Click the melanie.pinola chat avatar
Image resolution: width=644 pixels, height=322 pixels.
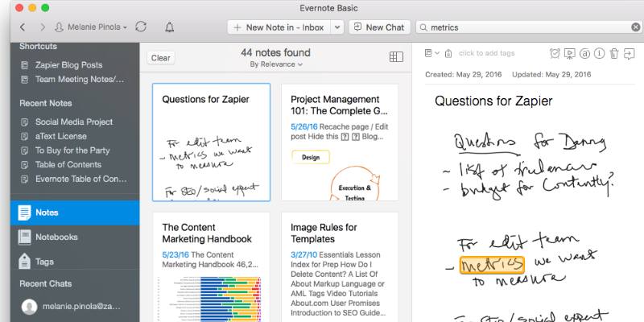(30, 307)
